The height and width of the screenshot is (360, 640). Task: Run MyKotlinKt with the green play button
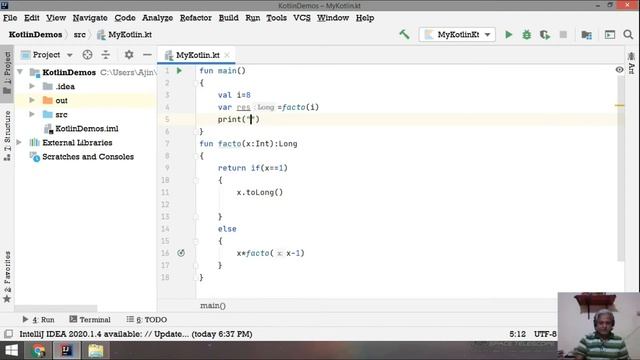[509, 35]
